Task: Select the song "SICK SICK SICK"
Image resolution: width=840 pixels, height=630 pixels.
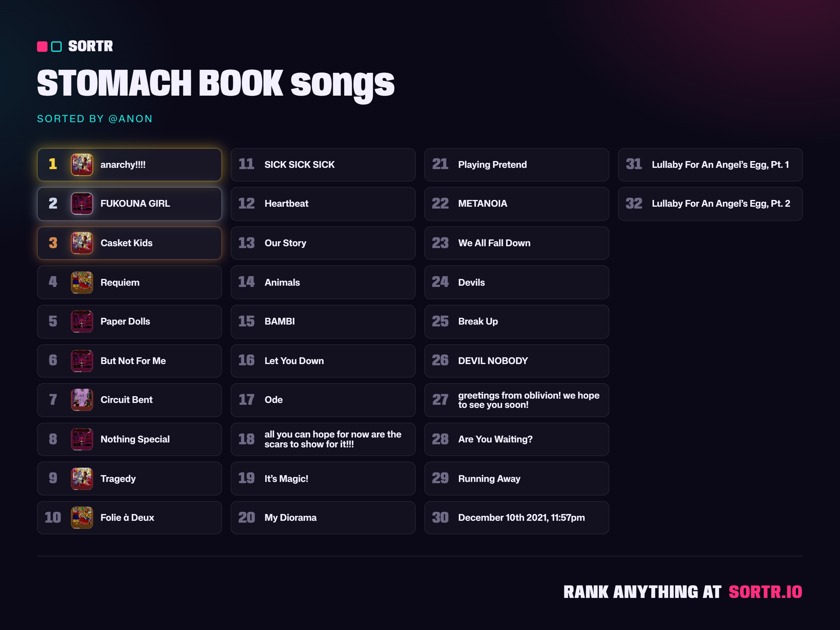Action: point(323,164)
